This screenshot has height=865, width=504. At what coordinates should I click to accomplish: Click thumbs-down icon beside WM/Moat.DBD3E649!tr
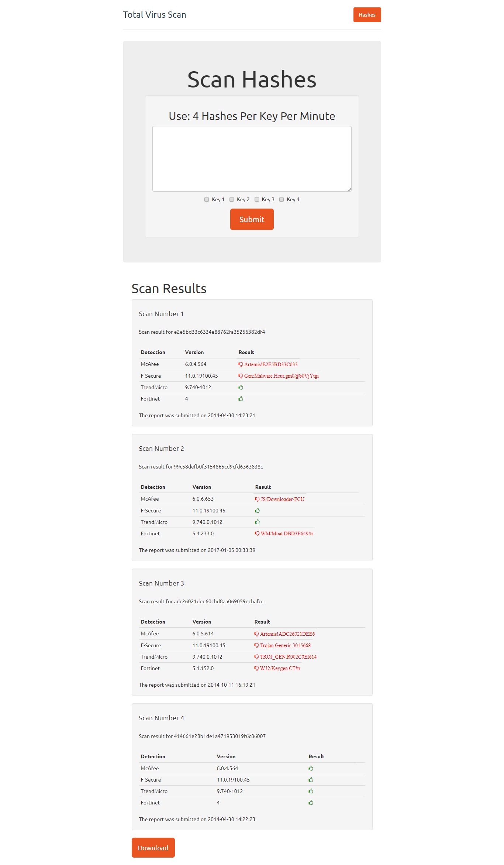[x=257, y=533]
